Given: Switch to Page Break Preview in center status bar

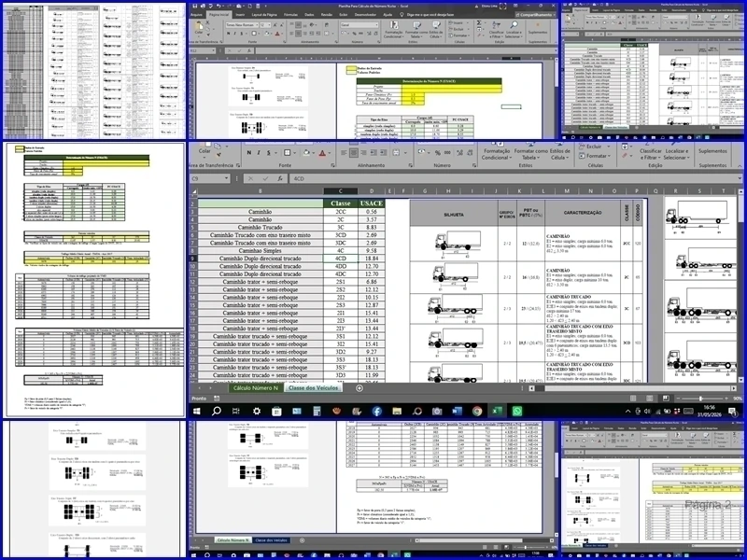Looking at the screenshot, I should [x=666, y=399].
